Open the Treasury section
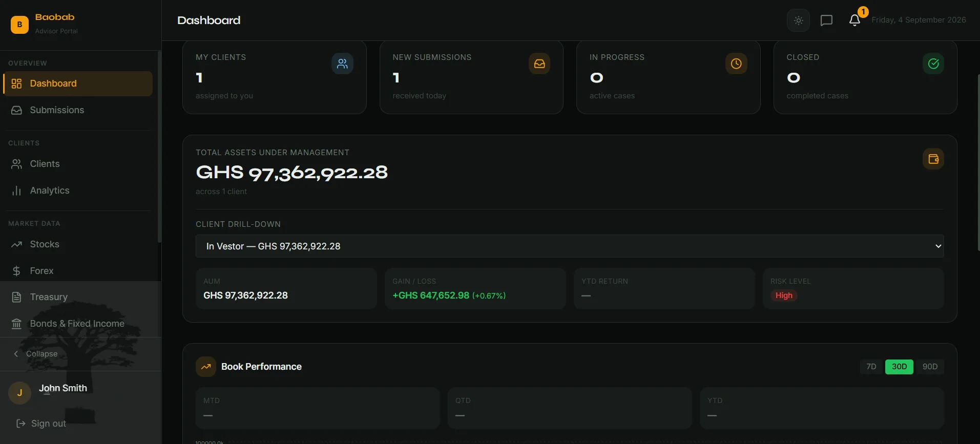Screen dimensions: 980x444 click(78, 297)
